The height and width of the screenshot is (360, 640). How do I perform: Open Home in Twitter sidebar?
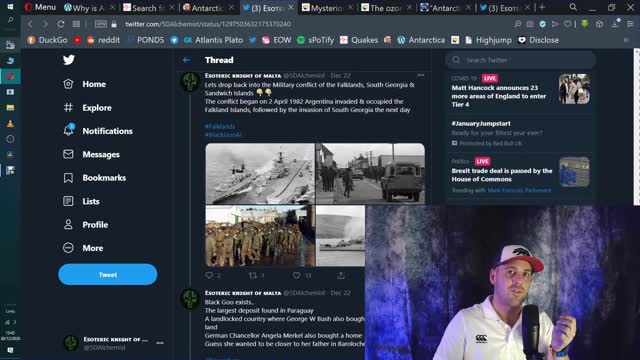84,84
